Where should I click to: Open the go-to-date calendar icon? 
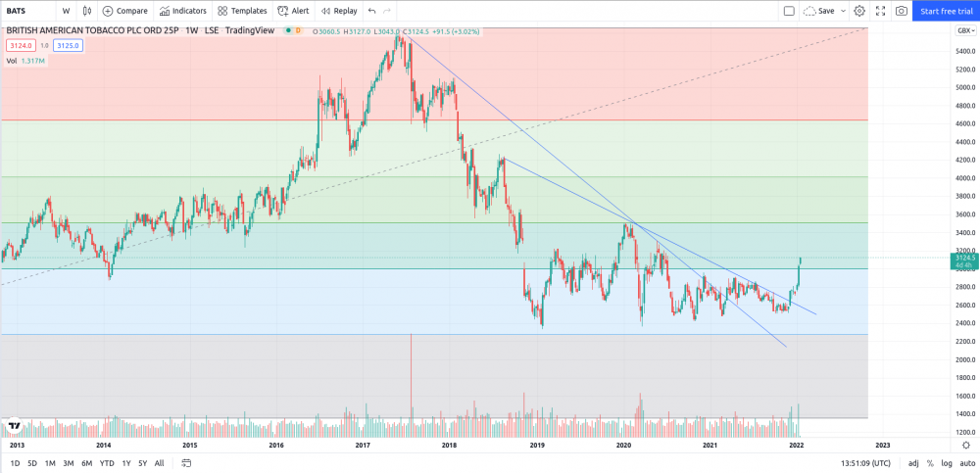tap(186, 463)
